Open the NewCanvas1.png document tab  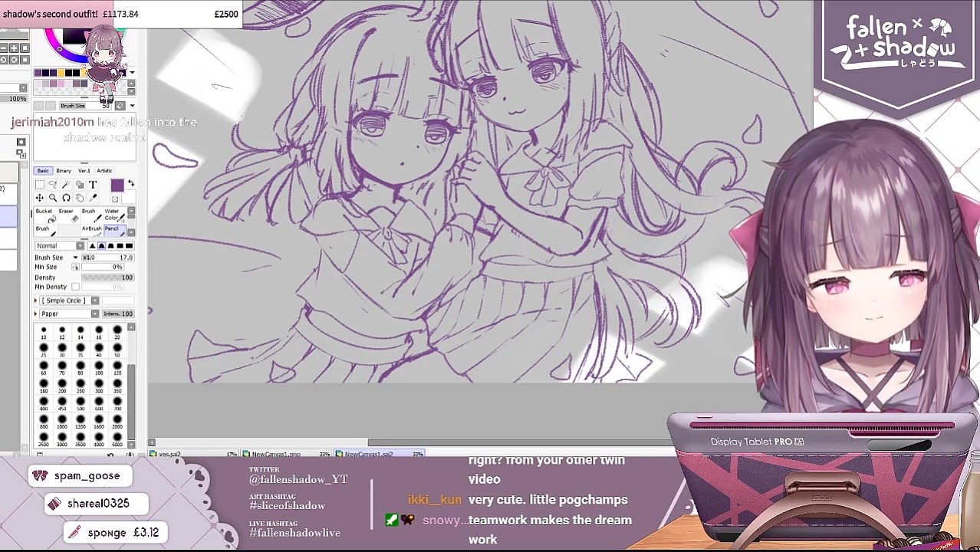click(276, 454)
